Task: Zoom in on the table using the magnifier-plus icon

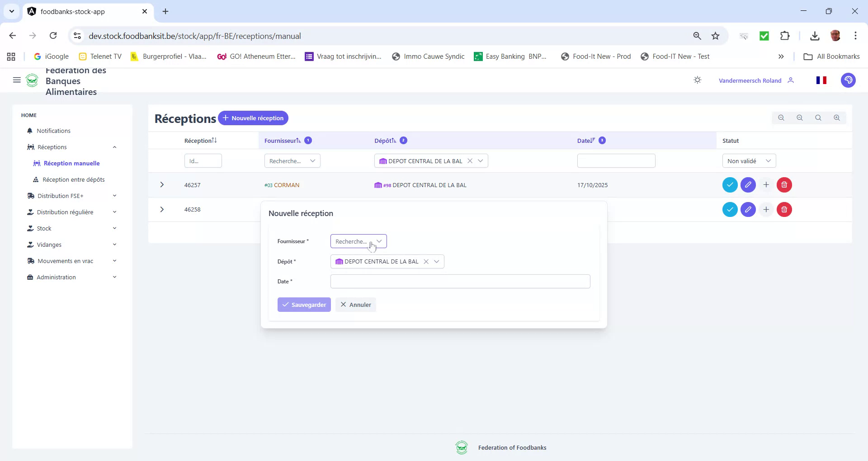Action: [836, 118]
